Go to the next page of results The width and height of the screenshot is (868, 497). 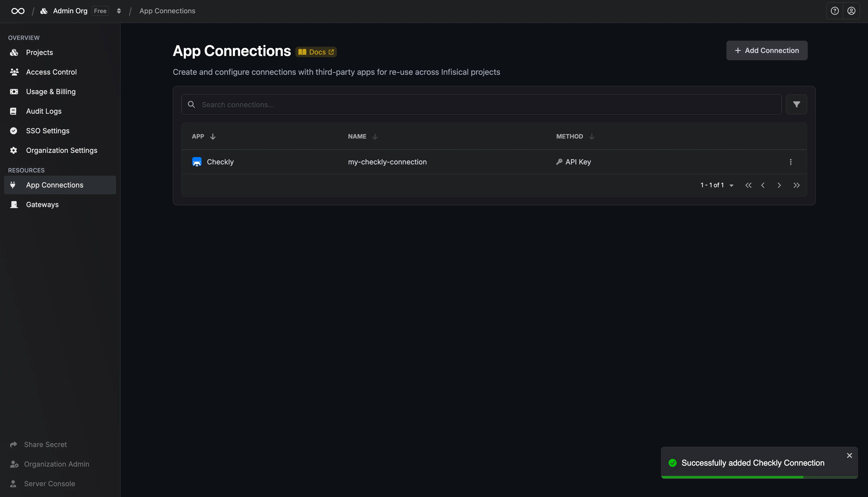click(779, 185)
